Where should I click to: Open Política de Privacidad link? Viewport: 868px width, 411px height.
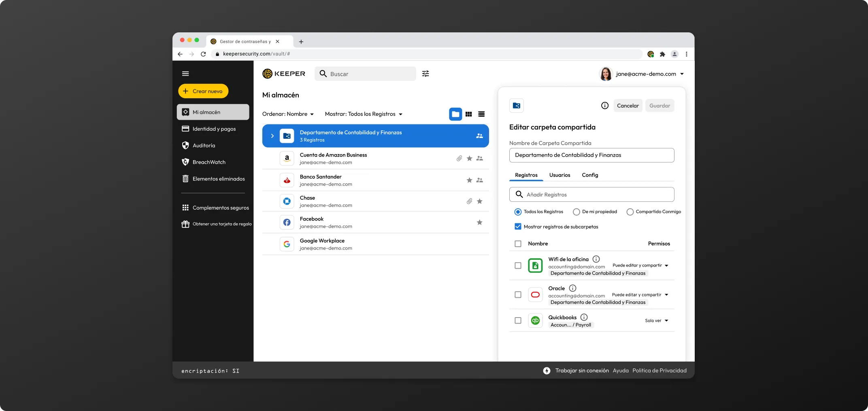(x=660, y=371)
